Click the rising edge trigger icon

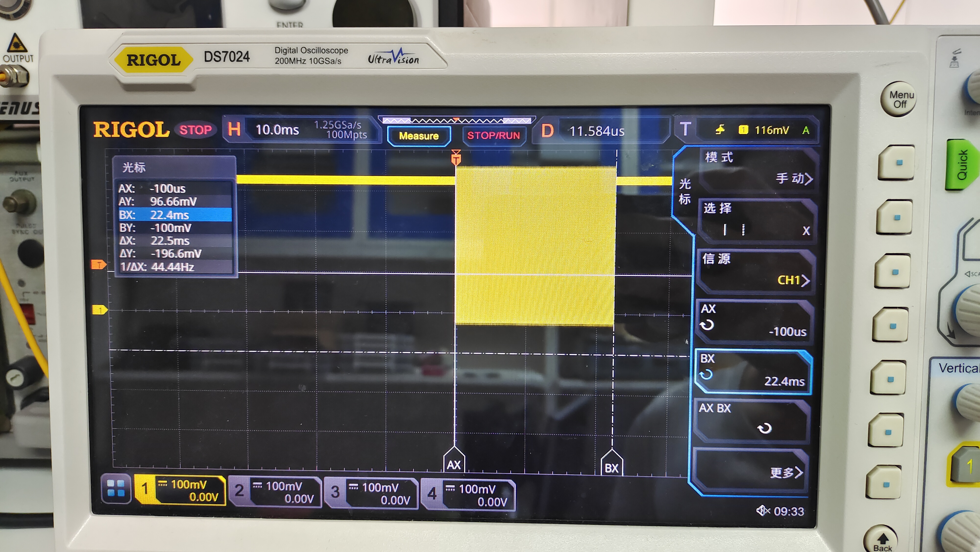click(720, 130)
